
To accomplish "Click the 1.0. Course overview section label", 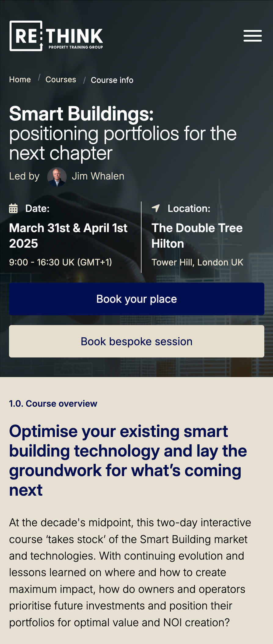I will [53, 404].
